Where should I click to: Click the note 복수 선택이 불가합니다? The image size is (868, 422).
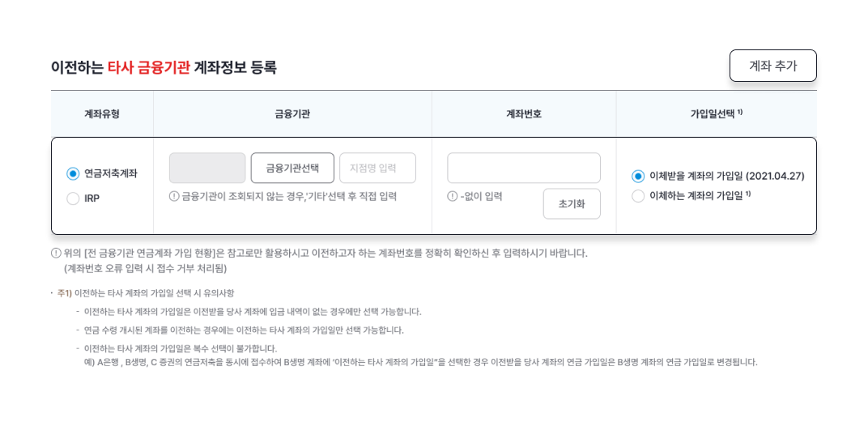coord(180,349)
